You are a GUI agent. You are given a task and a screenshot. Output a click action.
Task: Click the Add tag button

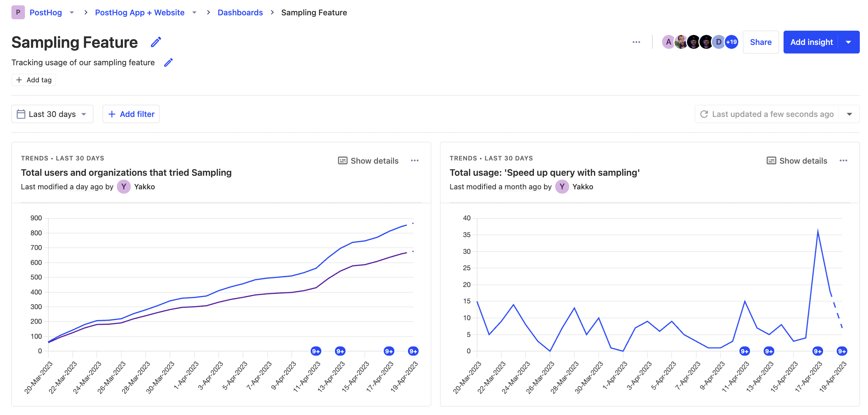click(34, 80)
